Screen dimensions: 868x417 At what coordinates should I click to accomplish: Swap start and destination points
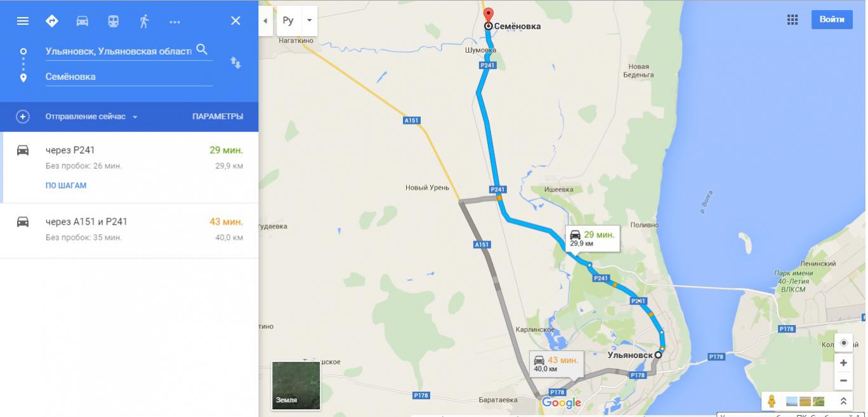click(235, 63)
